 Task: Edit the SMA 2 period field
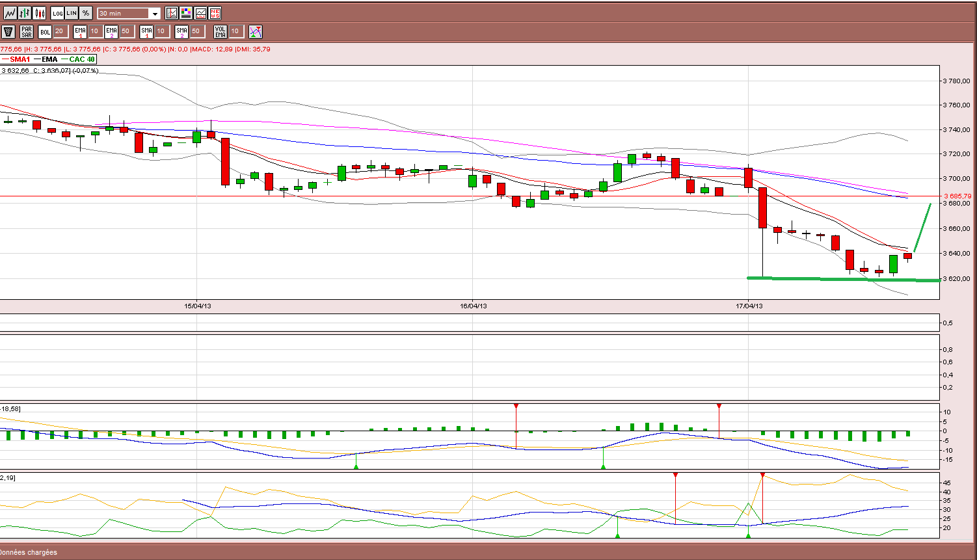(196, 31)
